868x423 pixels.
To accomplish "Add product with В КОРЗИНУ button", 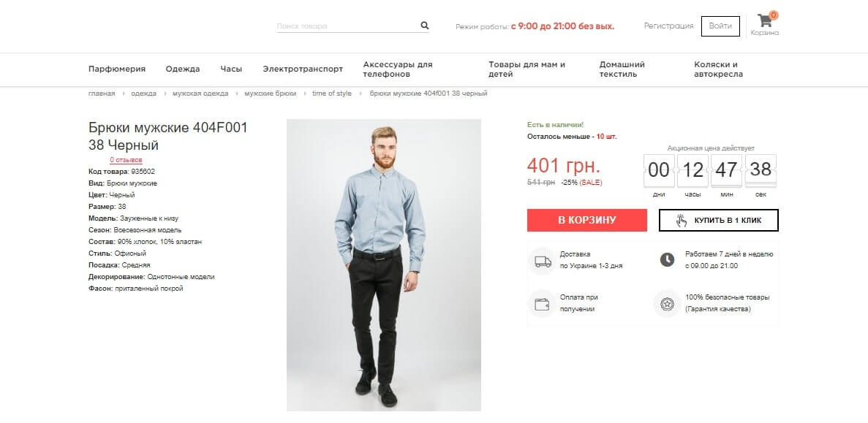I will pyautogui.click(x=586, y=220).
